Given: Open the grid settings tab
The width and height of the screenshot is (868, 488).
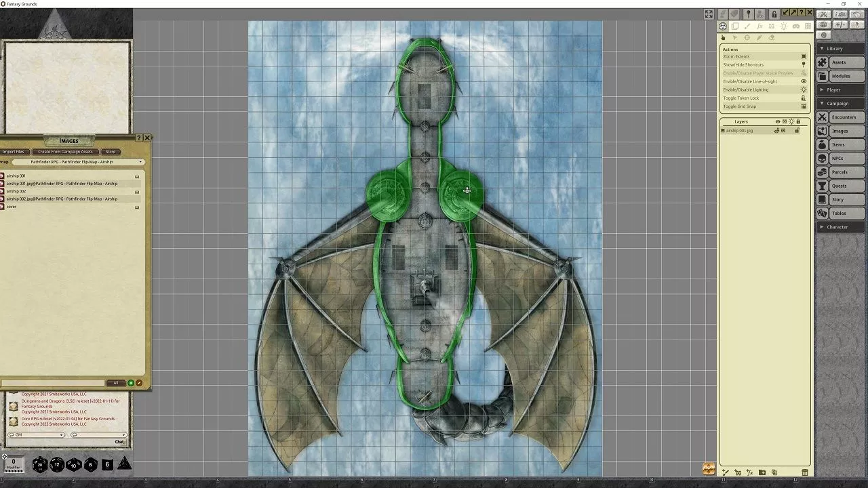Looking at the screenshot, I should click(808, 26).
